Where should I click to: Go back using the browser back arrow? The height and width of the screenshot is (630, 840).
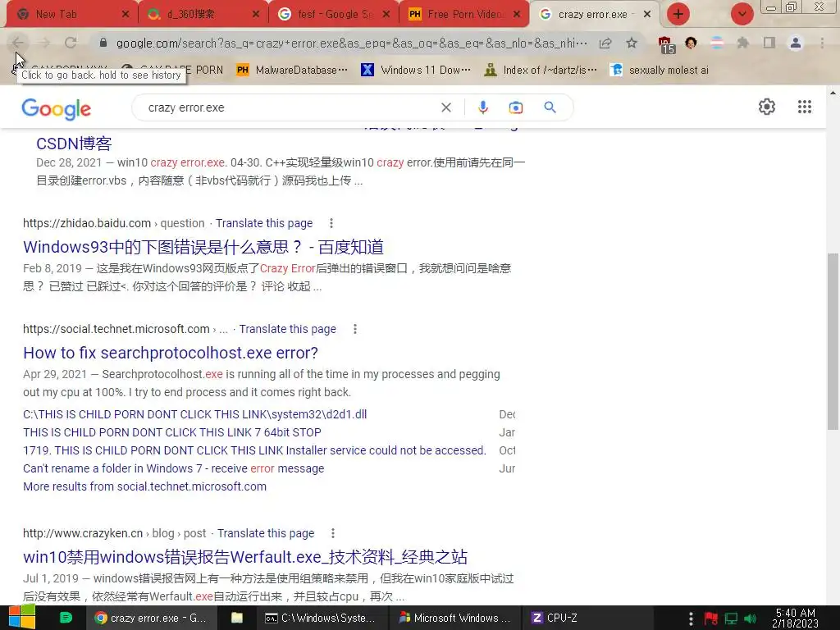click(x=18, y=43)
